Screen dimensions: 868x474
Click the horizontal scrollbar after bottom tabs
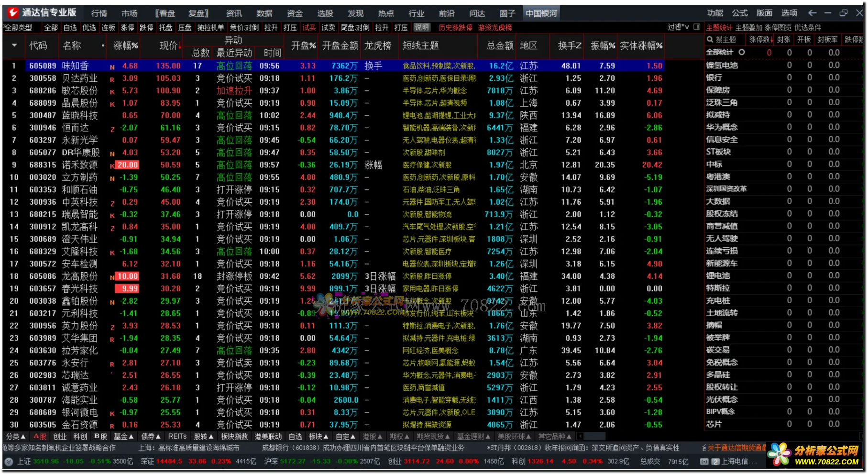(x=594, y=436)
